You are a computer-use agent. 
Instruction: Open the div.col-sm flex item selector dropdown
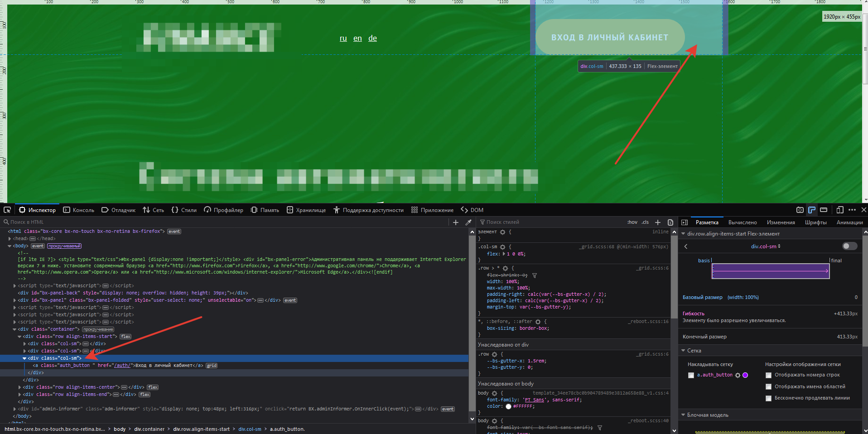point(766,246)
